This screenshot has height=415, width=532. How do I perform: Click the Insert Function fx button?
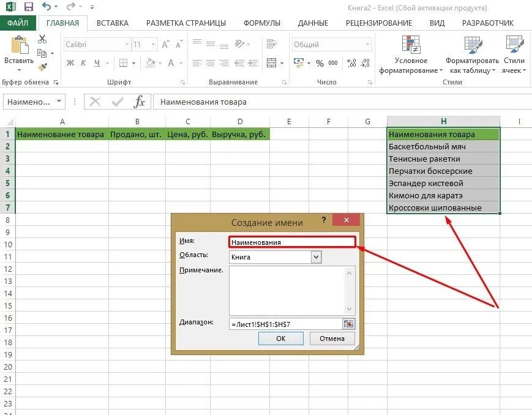pyautogui.click(x=139, y=102)
